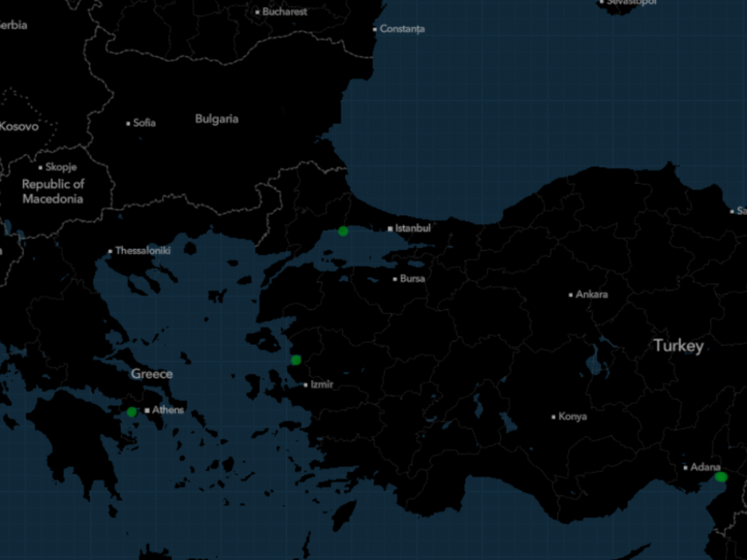Screen dimensions: 747x560
Task: Click the Ankara city square marker
Action: pyautogui.click(x=571, y=295)
